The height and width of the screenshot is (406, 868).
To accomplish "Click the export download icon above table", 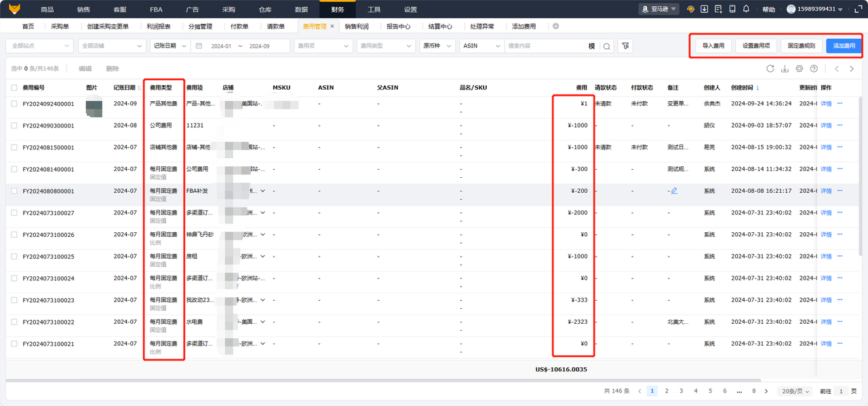I will (x=785, y=69).
